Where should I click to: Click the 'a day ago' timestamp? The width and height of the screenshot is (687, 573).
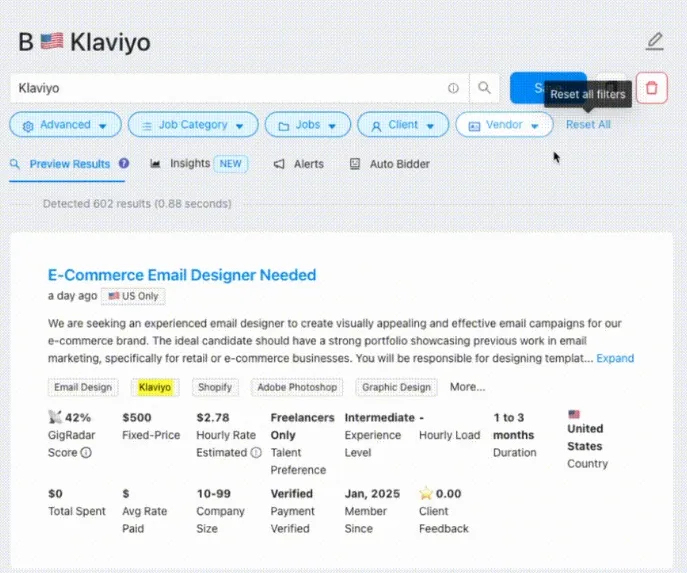pos(72,296)
